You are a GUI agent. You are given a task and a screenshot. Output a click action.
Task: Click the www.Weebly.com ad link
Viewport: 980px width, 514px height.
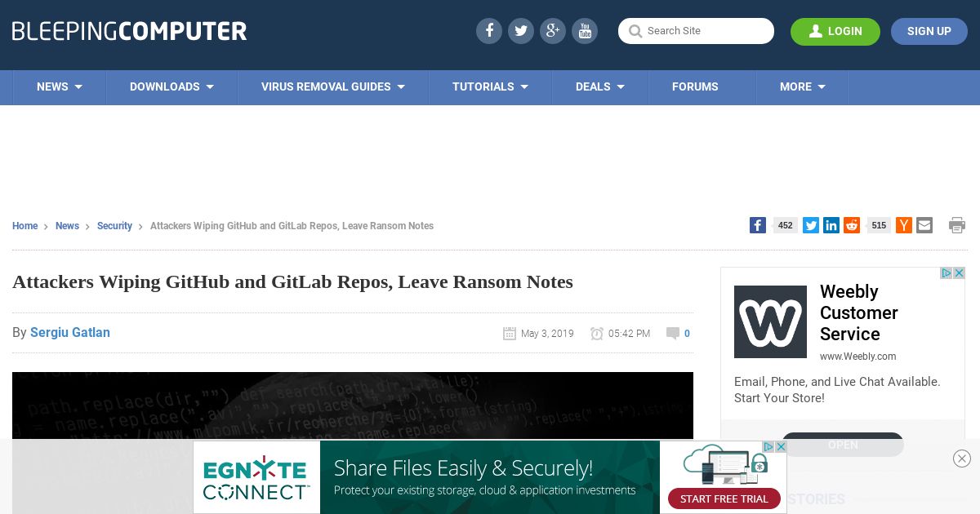point(857,357)
